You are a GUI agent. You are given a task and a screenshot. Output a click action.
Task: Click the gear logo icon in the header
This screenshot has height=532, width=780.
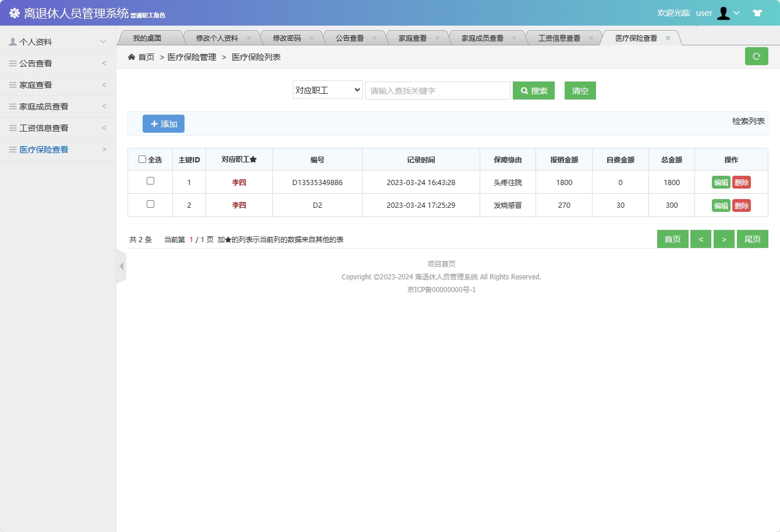point(14,13)
